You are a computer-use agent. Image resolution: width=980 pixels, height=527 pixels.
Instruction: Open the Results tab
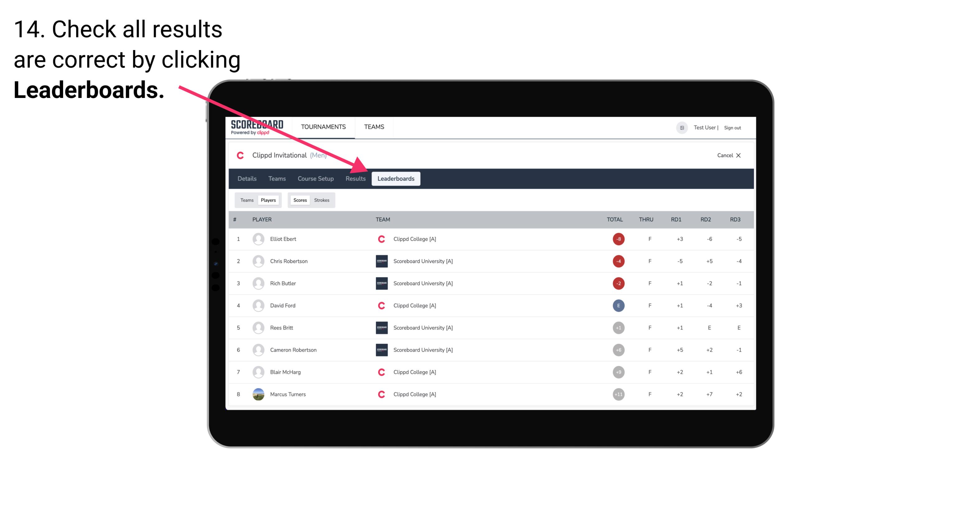354,179
